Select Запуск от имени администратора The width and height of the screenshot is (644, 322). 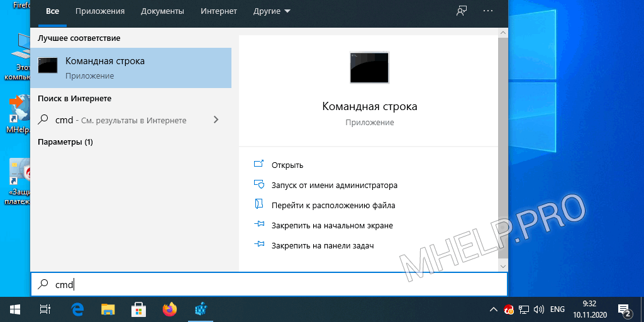335,186
